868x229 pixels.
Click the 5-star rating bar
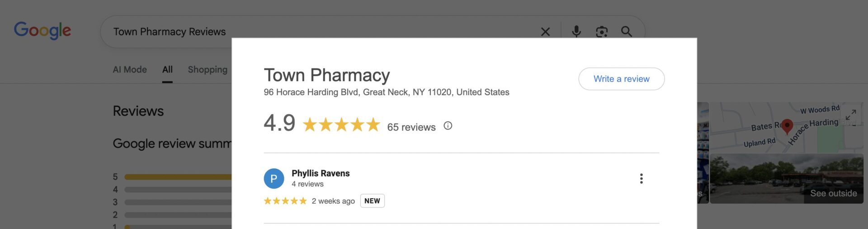tap(178, 177)
